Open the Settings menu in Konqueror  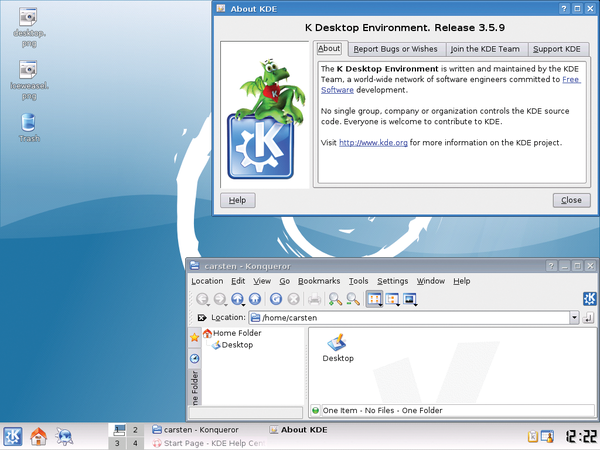click(392, 281)
